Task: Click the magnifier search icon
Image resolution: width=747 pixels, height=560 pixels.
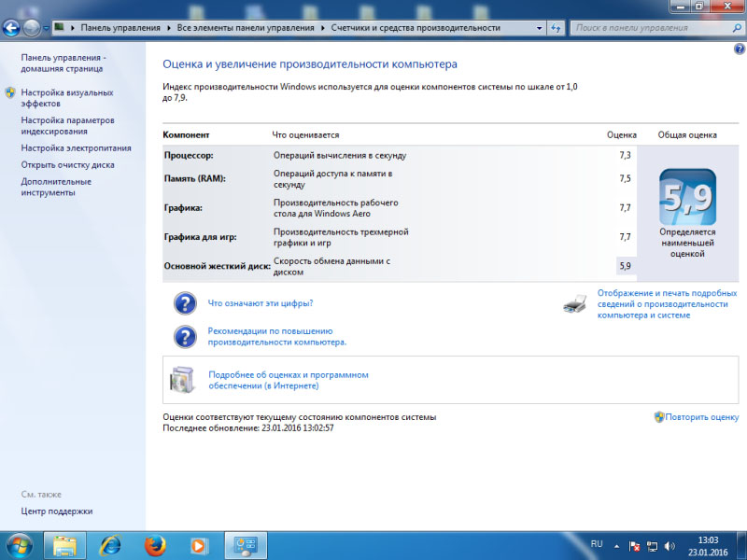Action: 737,28
